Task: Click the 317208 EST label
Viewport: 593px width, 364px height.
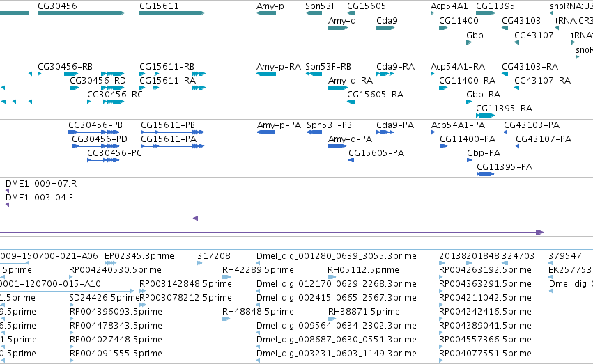Action: pyautogui.click(x=214, y=256)
